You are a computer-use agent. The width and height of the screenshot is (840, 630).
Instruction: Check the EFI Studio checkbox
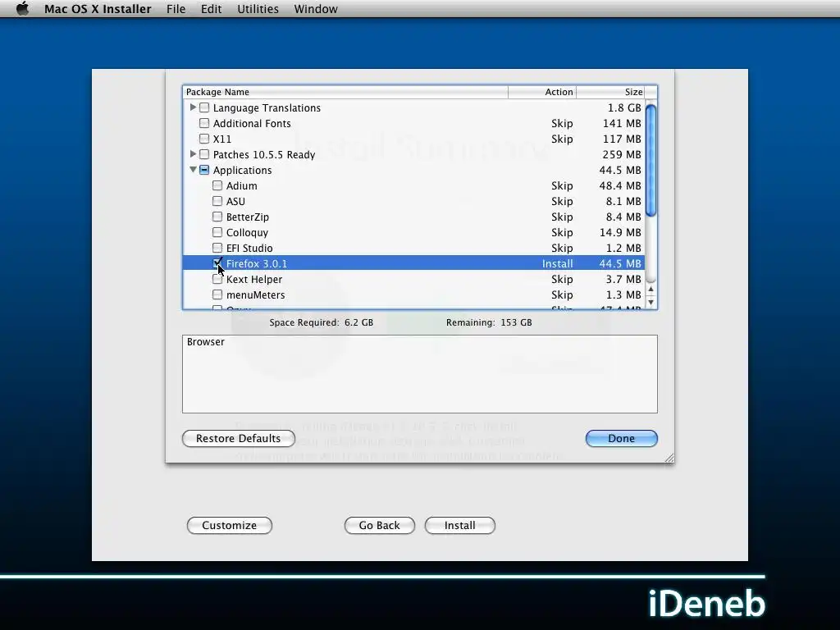(217, 248)
